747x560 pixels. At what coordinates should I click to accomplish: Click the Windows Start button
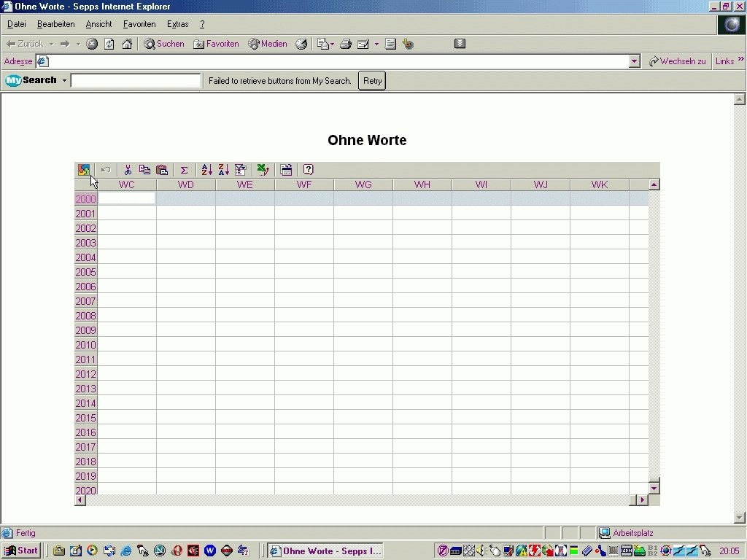[x=21, y=551]
